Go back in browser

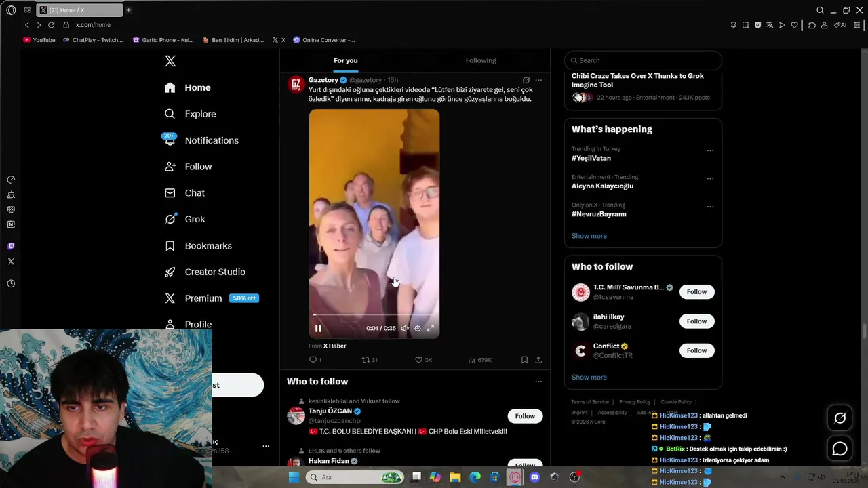(27, 25)
